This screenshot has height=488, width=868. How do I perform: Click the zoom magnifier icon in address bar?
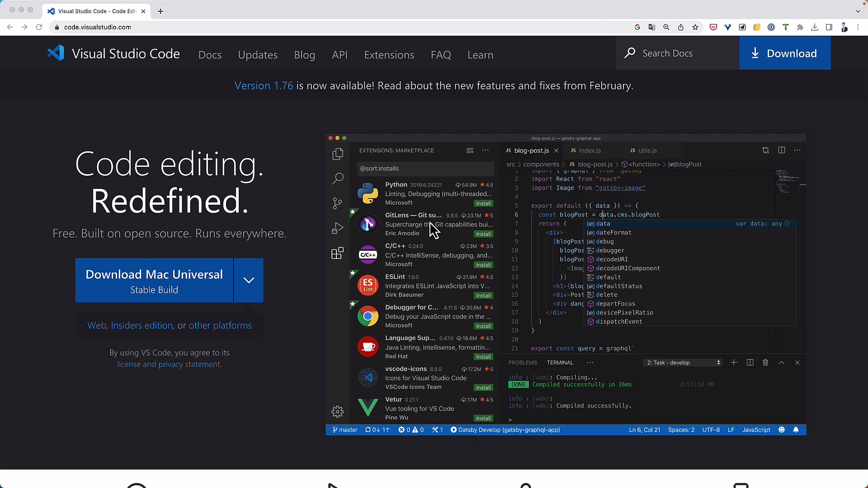click(666, 27)
